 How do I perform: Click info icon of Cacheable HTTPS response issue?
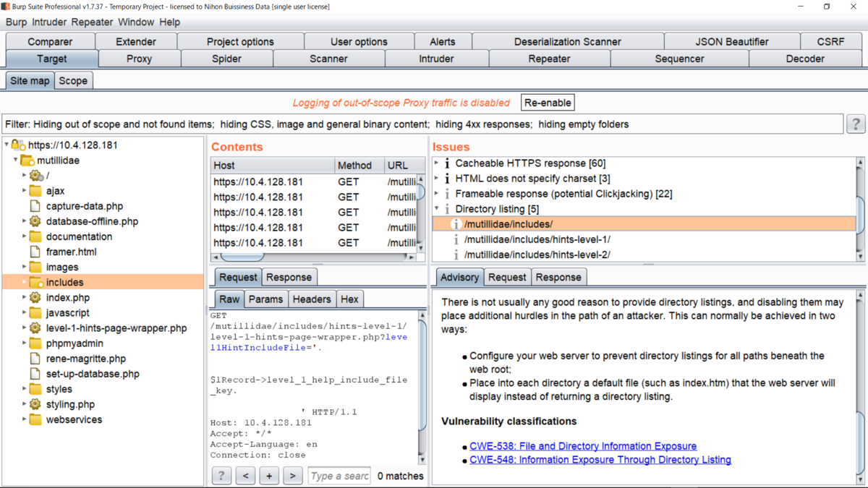(x=447, y=163)
